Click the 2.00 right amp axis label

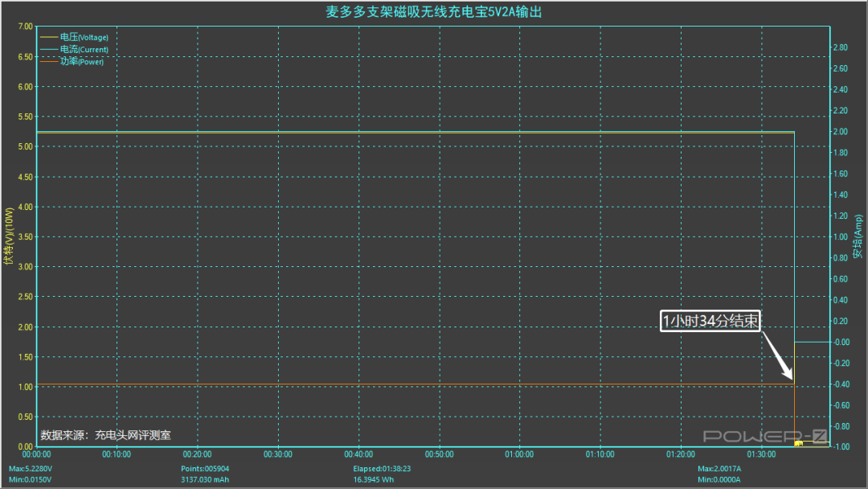pyautogui.click(x=841, y=131)
